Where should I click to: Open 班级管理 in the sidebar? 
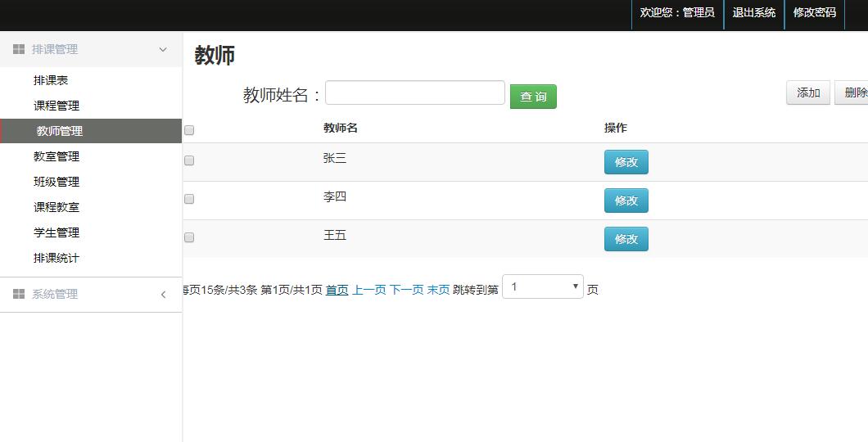pyautogui.click(x=57, y=182)
